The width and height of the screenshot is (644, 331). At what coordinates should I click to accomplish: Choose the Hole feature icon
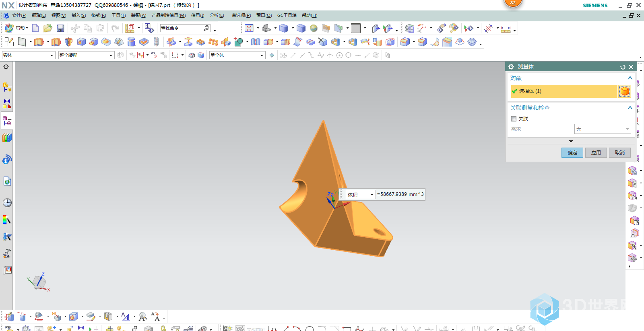tap(81, 42)
